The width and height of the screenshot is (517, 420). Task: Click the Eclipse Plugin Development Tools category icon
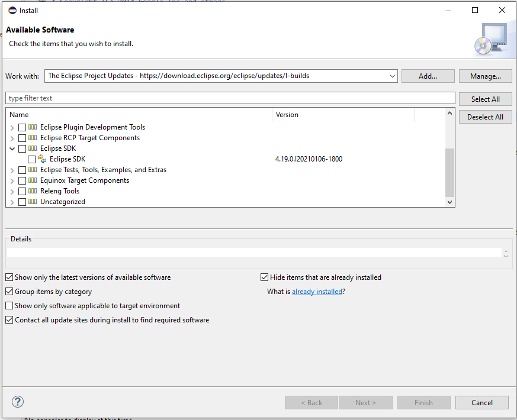pyautogui.click(x=33, y=127)
